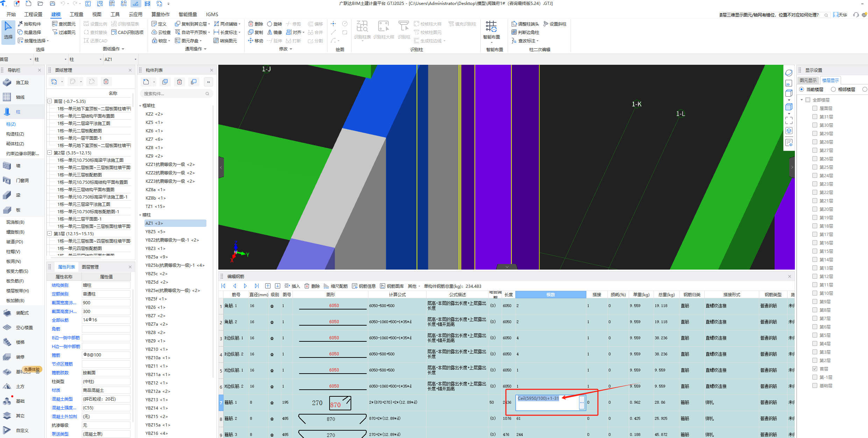
Task: Click the 云检查 cloud check icon
Action: (161, 32)
